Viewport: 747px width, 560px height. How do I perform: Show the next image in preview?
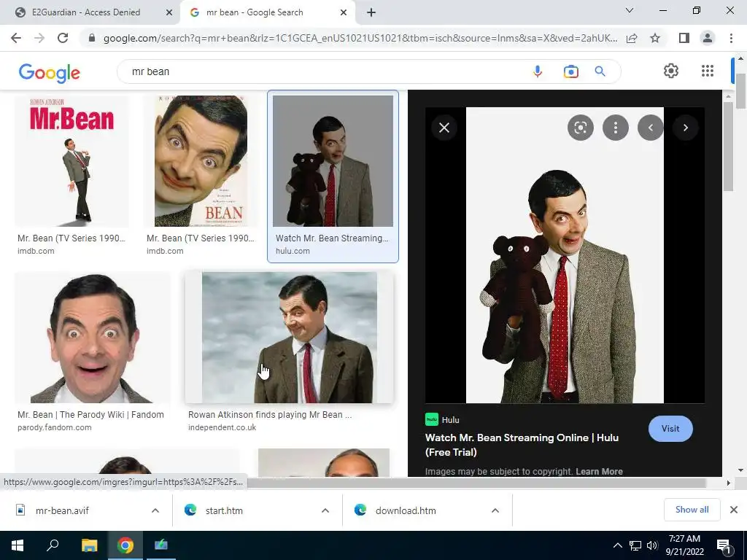pyautogui.click(x=686, y=128)
